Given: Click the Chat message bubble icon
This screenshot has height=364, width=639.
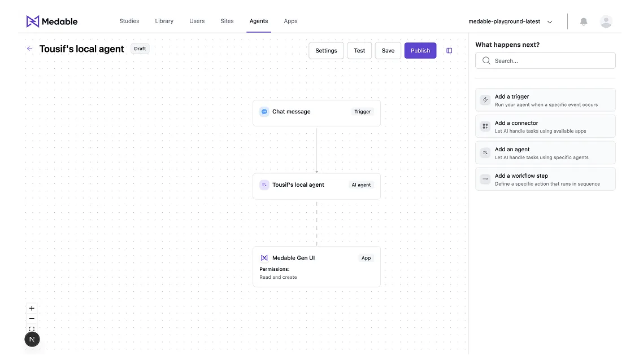Looking at the screenshot, I should coord(264,112).
